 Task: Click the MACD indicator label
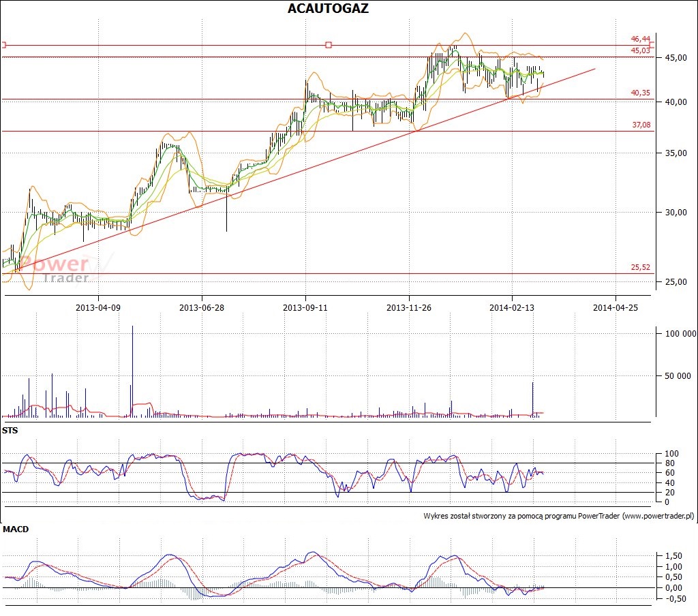tap(16, 529)
